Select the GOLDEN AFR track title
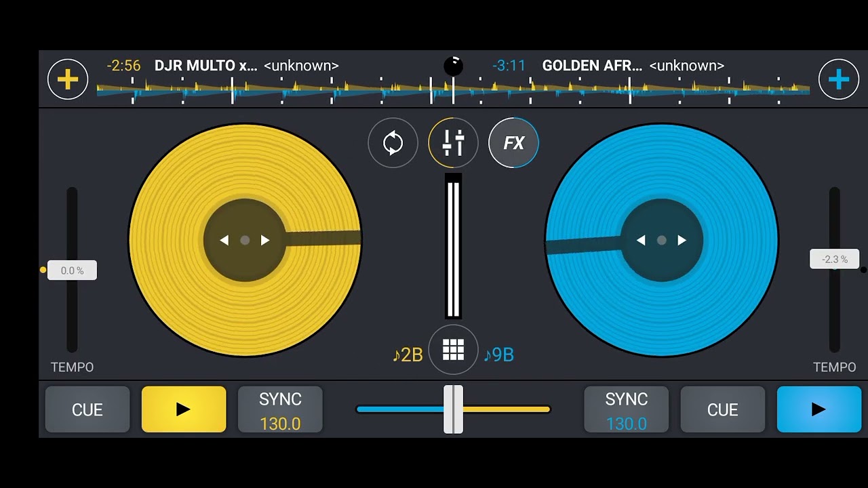Image resolution: width=868 pixels, height=488 pixels. [x=592, y=66]
